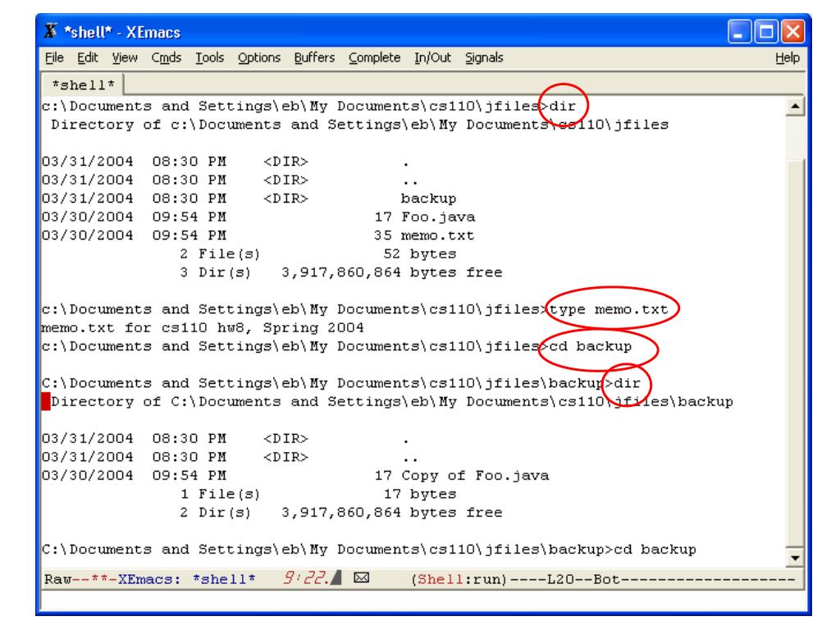Open the Options menu
The image size is (840, 630).
pos(259,58)
